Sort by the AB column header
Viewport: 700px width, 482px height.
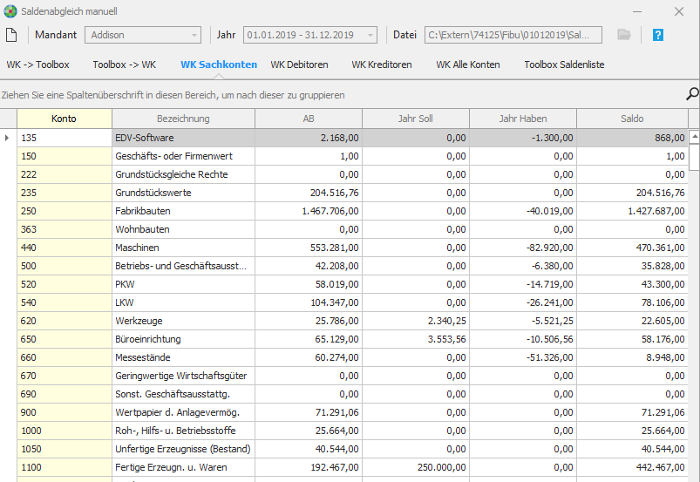click(308, 119)
